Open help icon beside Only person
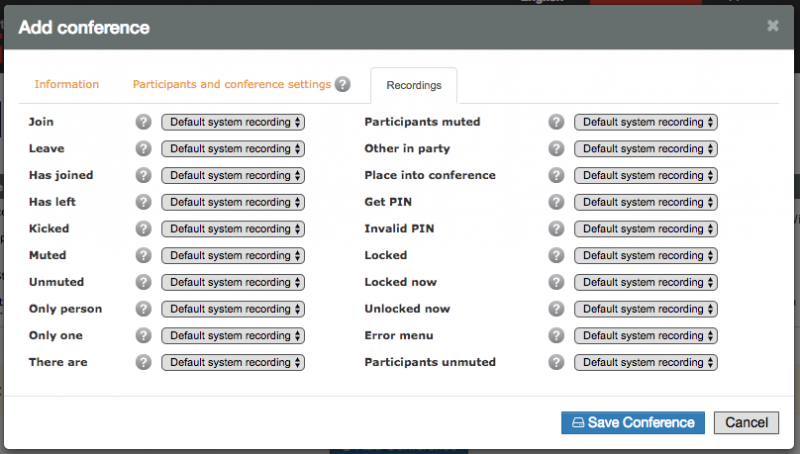The height and width of the screenshot is (454, 800). click(x=143, y=309)
